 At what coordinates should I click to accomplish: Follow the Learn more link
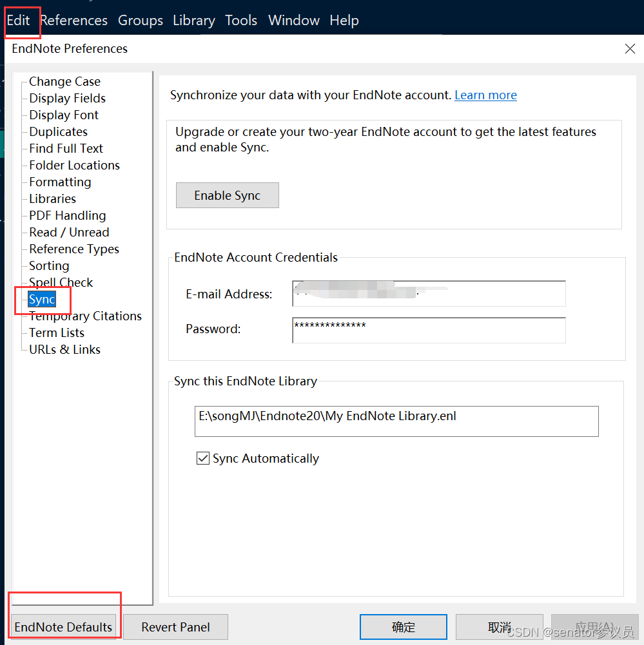click(x=485, y=95)
